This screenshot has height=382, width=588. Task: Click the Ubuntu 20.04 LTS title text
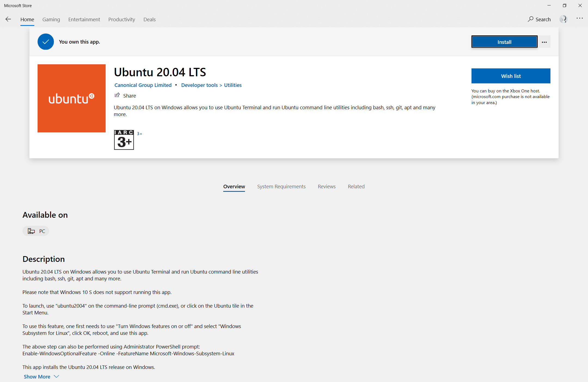(160, 72)
